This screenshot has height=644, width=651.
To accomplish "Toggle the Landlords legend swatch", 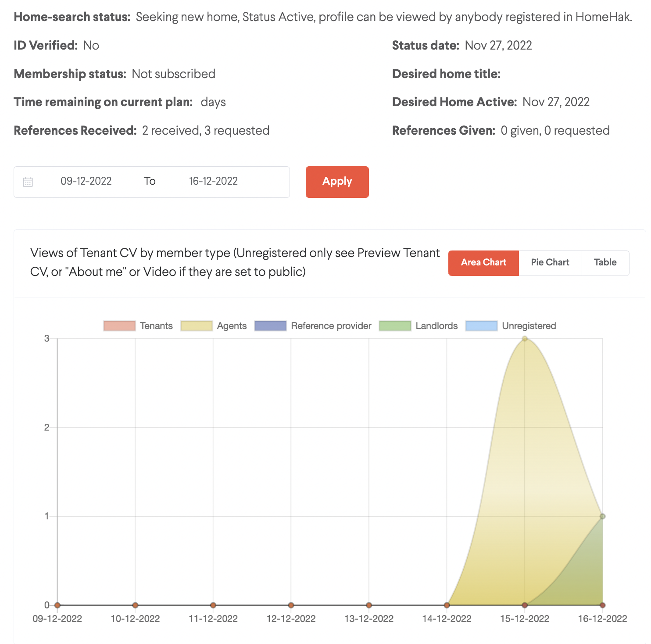I will coord(395,326).
